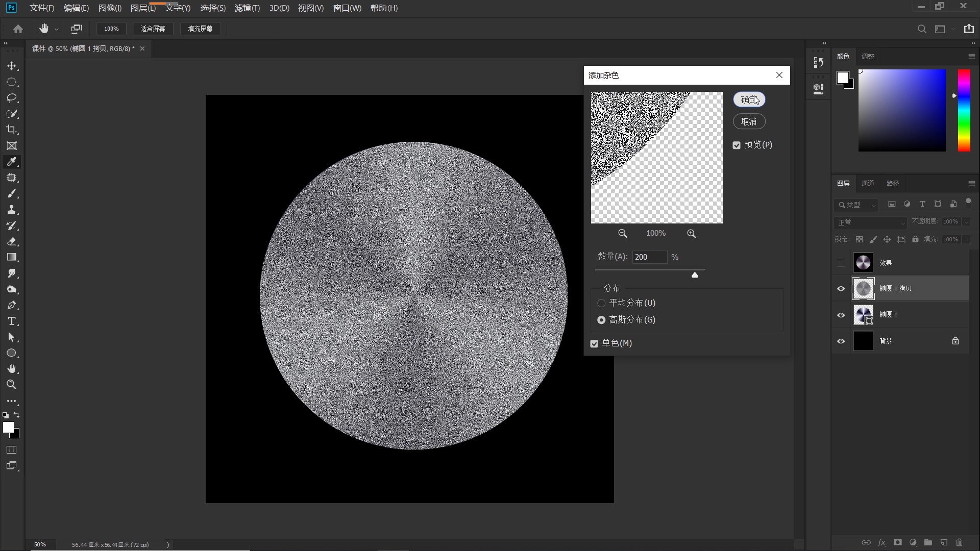This screenshot has height=551, width=980.
Task: Open the 窗口(W) menu
Action: (347, 8)
